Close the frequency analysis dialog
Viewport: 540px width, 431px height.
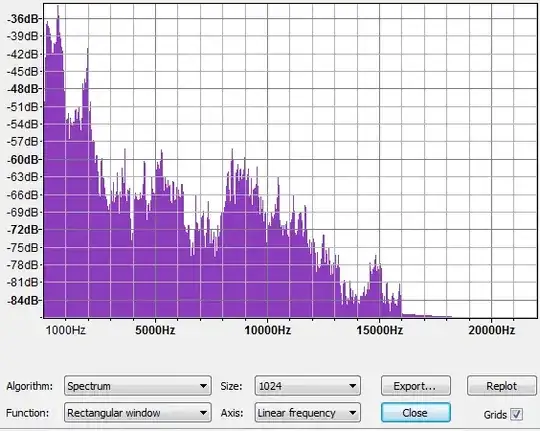pyautogui.click(x=416, y=412)
